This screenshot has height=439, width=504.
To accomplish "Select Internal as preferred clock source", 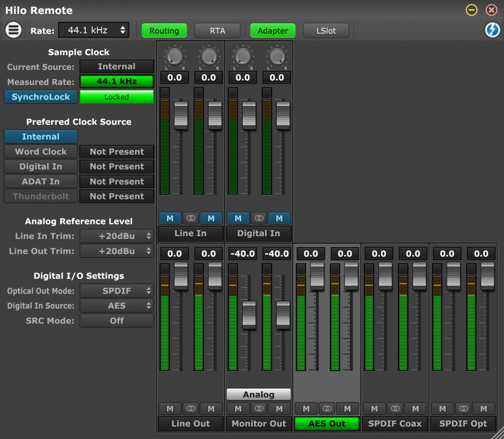I will (x=41, y=136).
